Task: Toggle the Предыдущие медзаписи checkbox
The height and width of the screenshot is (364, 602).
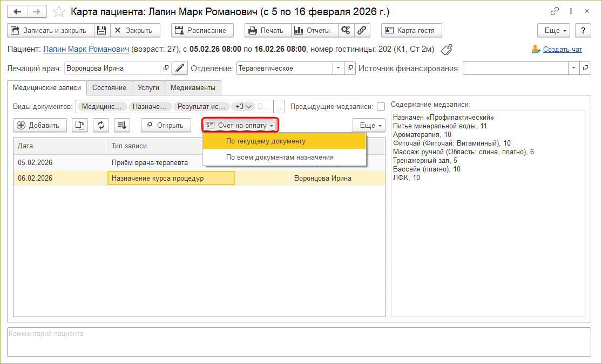Action: pos(381,106)
